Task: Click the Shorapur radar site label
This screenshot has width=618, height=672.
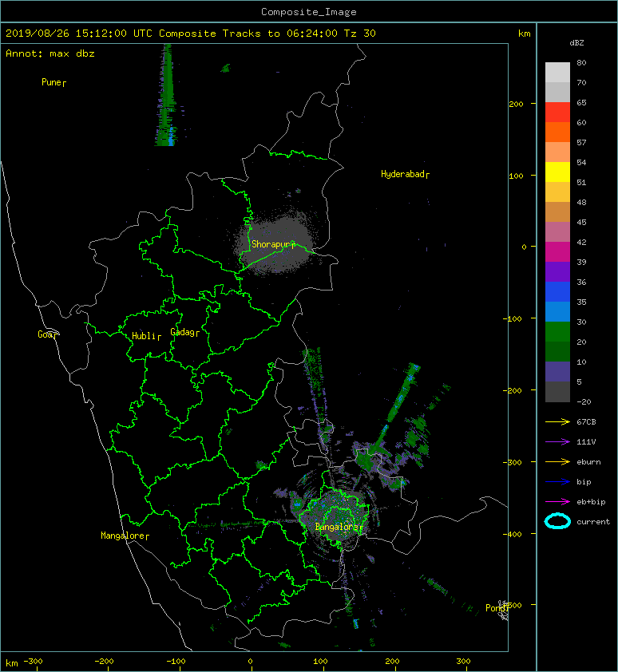Action: coord(273,244)
